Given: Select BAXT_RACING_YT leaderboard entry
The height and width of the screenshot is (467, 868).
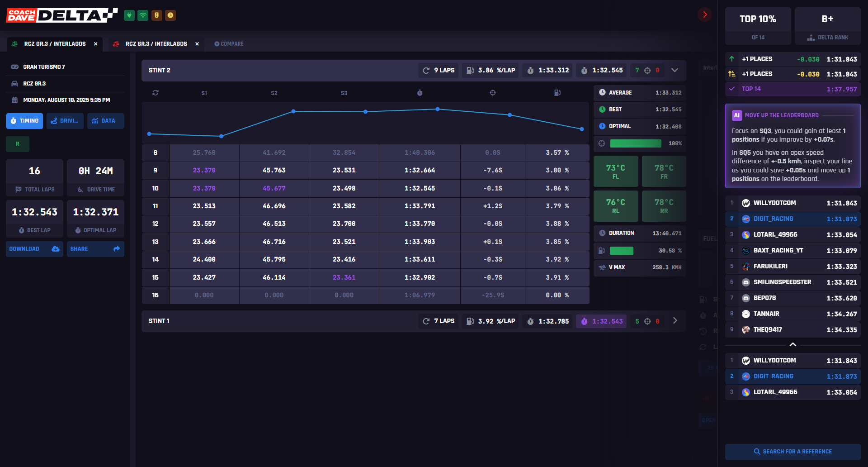Looking at the screenshot, I should pos(793,251).
